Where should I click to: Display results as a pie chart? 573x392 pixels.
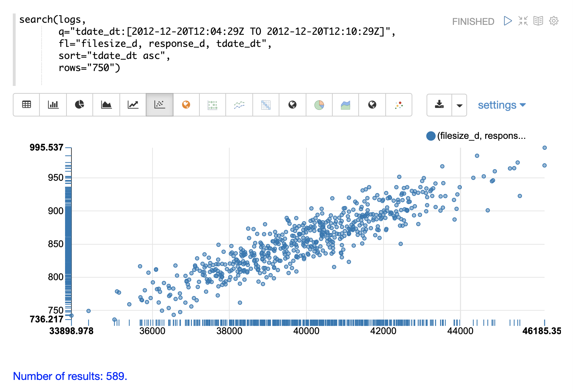pos(79,105)
